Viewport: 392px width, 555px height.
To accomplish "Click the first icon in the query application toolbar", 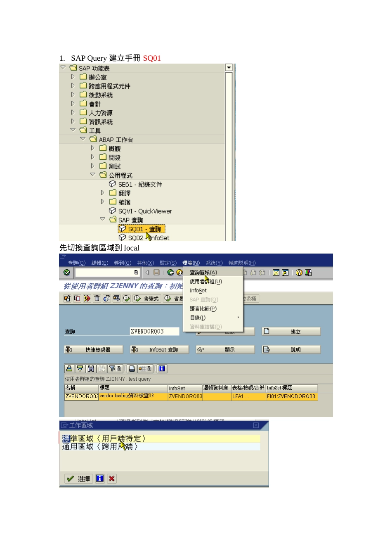I will point(67,299).
